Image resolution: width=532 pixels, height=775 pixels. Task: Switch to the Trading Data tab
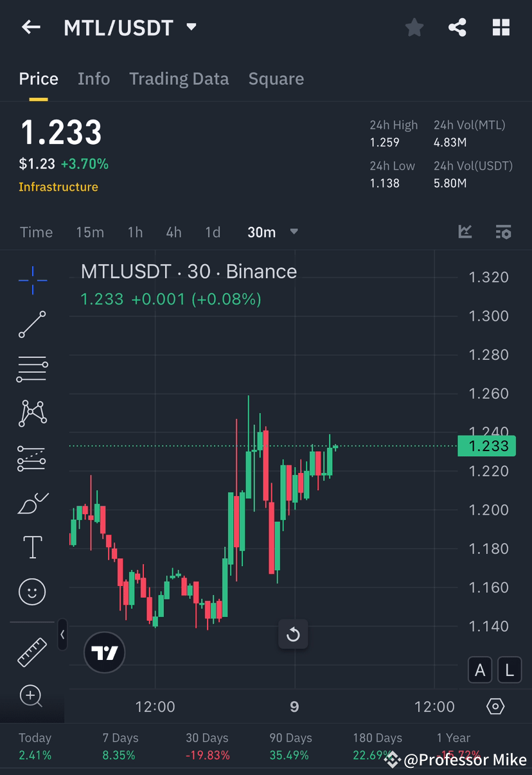(x=179, y=78)
